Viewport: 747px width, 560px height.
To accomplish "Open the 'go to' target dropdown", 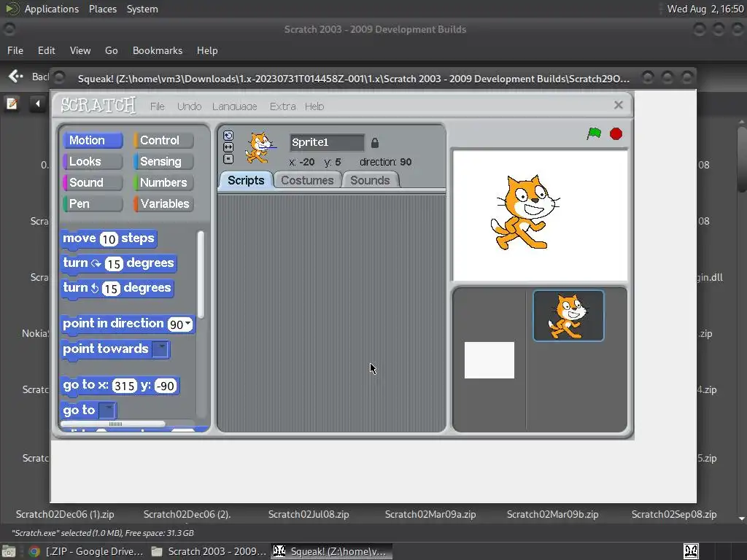I will (x=107, y=410).
